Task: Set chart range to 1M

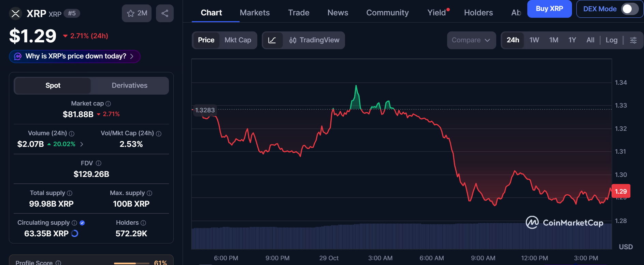Action: (x=554, y=40)
